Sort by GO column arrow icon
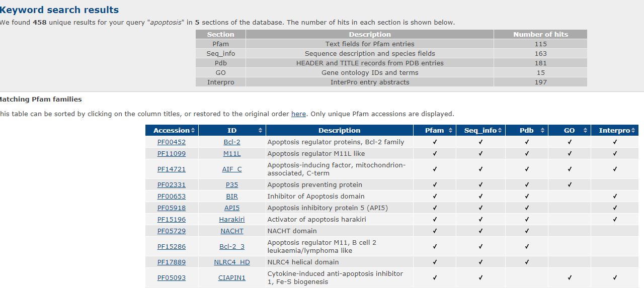 [585, 131]
